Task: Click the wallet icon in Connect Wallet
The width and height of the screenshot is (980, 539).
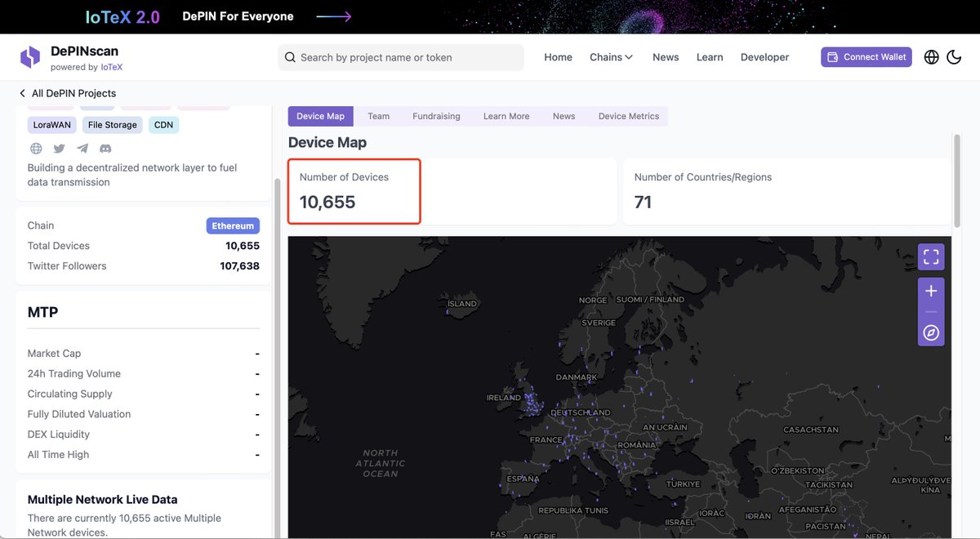Action: click(x=833, y=57)
